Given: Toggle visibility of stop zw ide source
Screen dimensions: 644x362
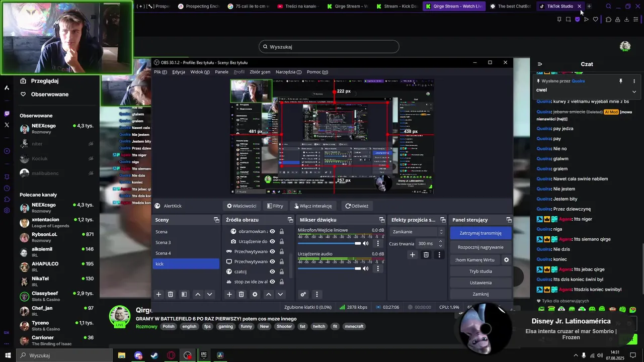Looking at the screenshot, I should pos(272,282).
